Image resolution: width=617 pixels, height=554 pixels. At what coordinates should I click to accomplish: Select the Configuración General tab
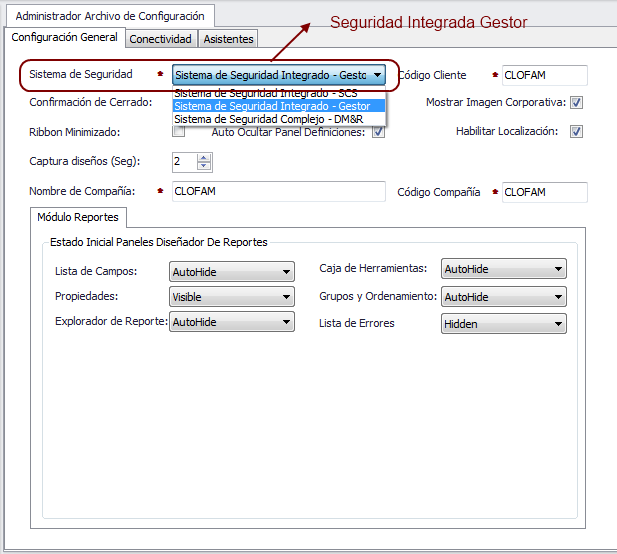coord(64,38)
